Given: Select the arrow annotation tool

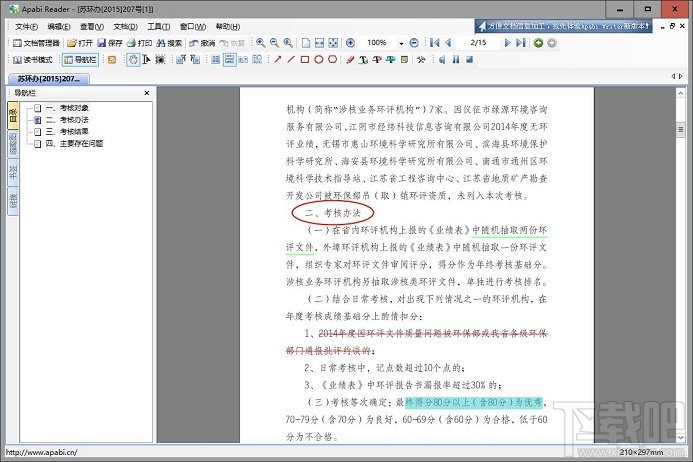Looking at the screenshot, I should (278, 59).
